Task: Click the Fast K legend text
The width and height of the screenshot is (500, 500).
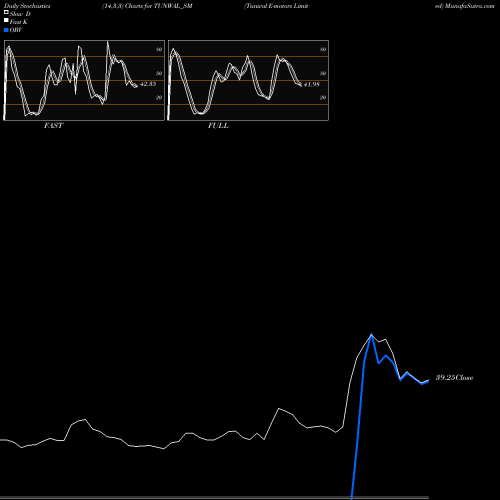Action: click(x=19, y=22)
